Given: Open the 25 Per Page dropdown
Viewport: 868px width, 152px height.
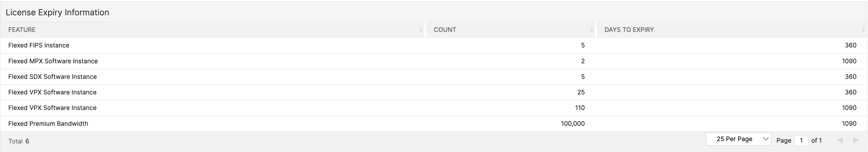Looking at the screenshot, I should [x=738, y=139].
